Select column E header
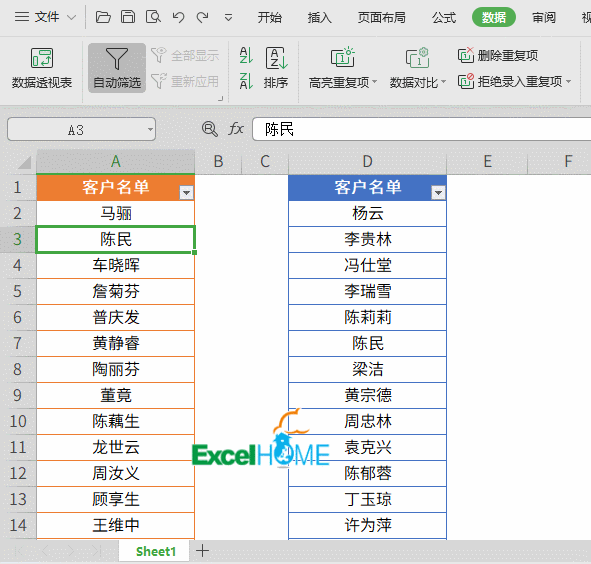This screenshot has width=591, height=564. (487, 161)
